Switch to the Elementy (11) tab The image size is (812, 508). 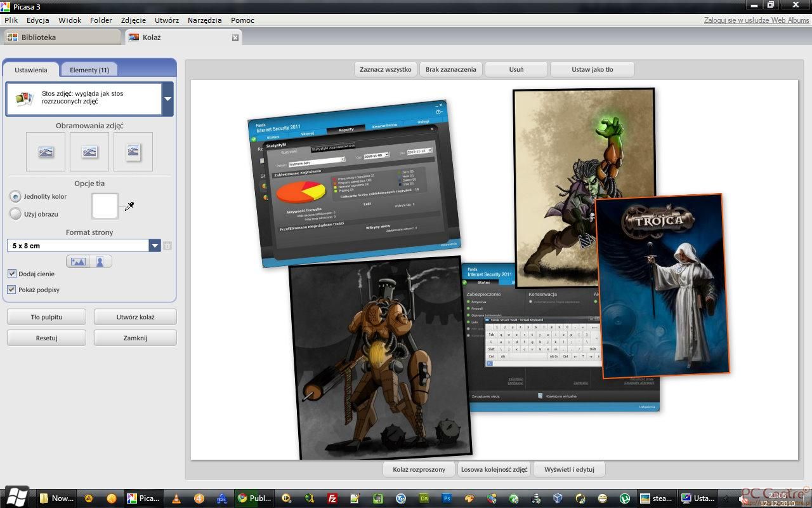pyautogui.click(x=89, y=70)
